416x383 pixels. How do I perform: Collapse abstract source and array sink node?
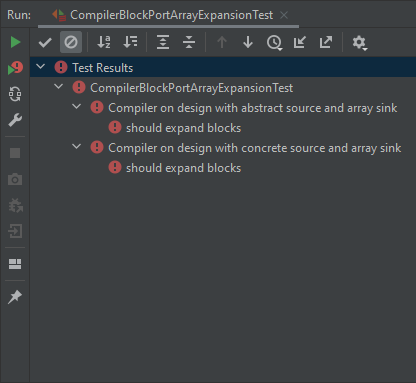tap(76, 106)
